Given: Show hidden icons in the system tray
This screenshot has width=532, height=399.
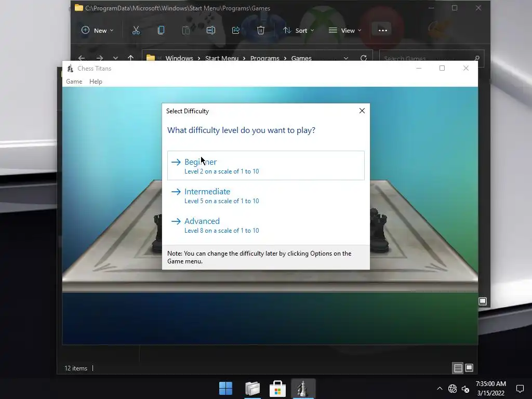Looking at the screenshot, I should (440, 389).
